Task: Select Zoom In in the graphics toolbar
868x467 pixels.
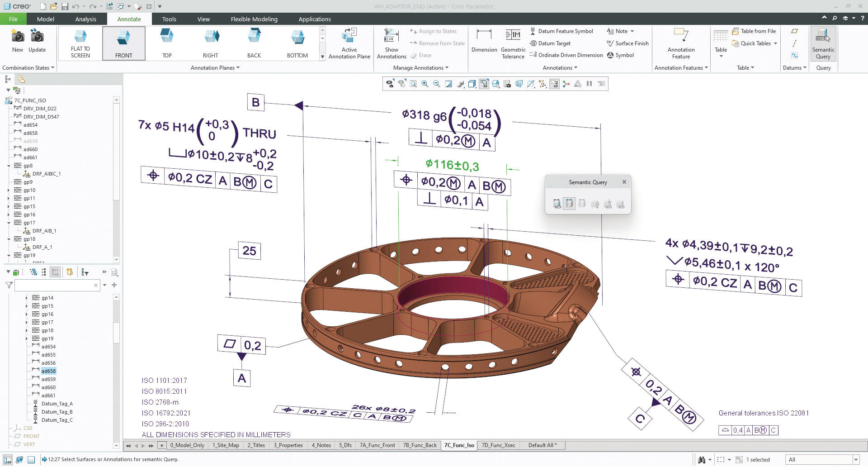Action: (x=424, y=84)
